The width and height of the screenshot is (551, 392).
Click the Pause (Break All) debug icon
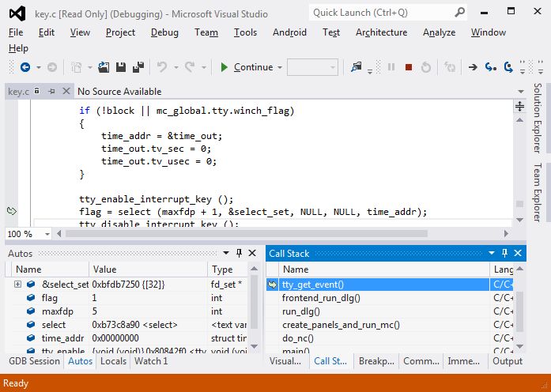point(391,66)
